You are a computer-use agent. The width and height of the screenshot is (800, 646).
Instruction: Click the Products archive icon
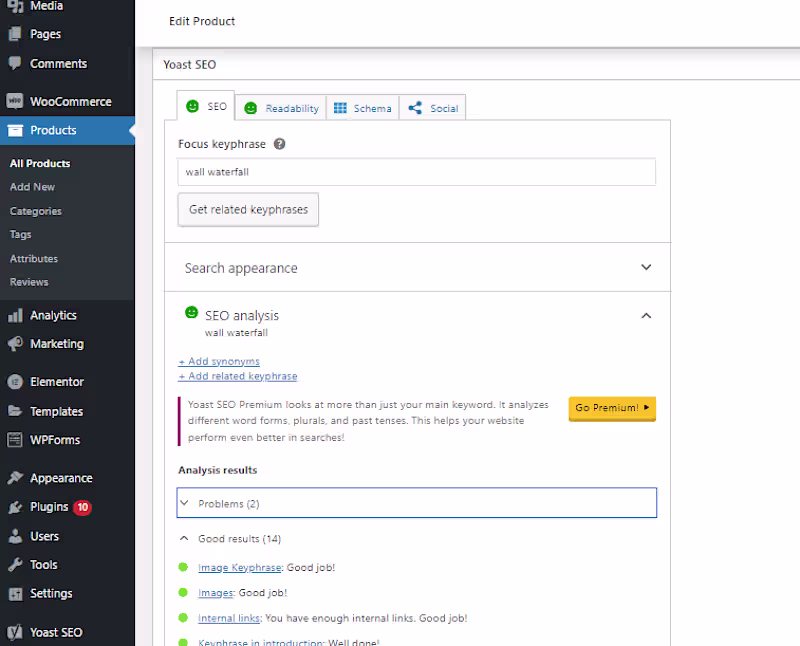15,131
